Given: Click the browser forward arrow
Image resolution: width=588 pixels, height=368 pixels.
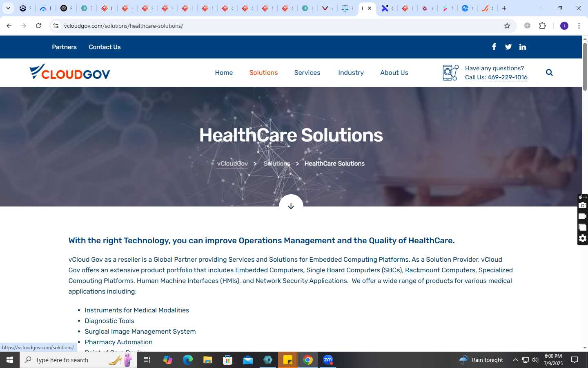Looking at the screenshot, I should (24, 26).
